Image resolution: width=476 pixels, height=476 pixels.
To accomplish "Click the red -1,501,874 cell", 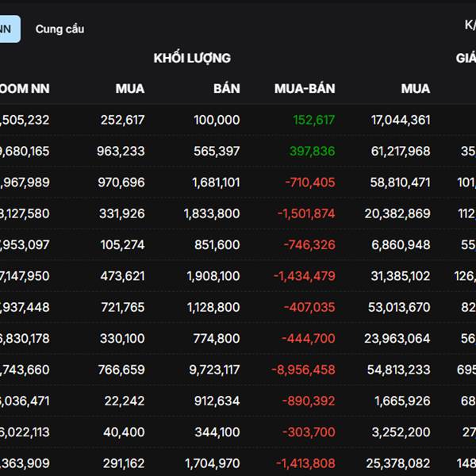I will point(306,213).
